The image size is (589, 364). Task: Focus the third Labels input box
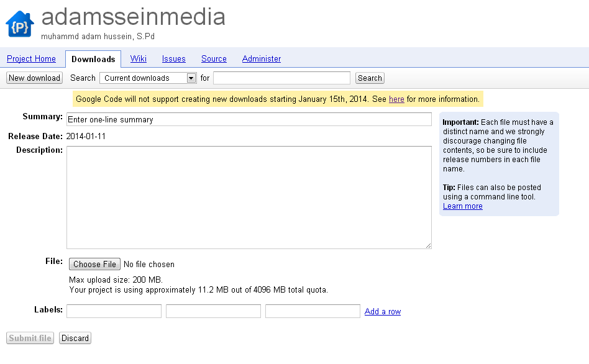coord(313,311)
